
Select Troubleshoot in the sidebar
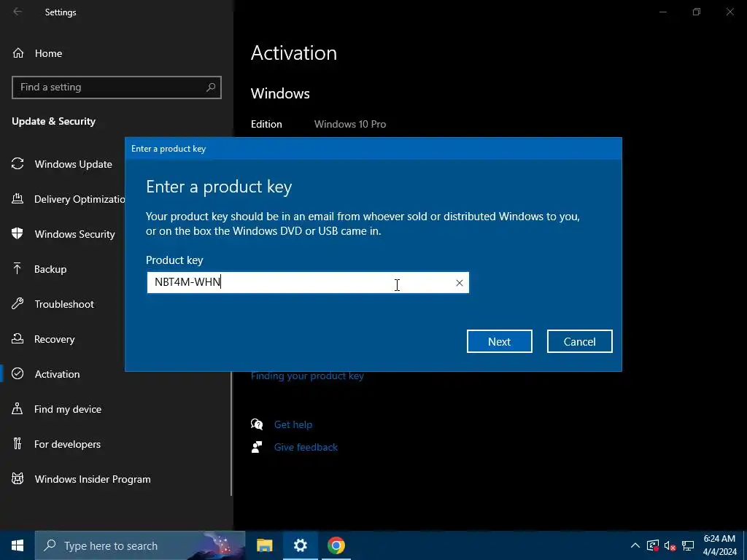point(63,304)
